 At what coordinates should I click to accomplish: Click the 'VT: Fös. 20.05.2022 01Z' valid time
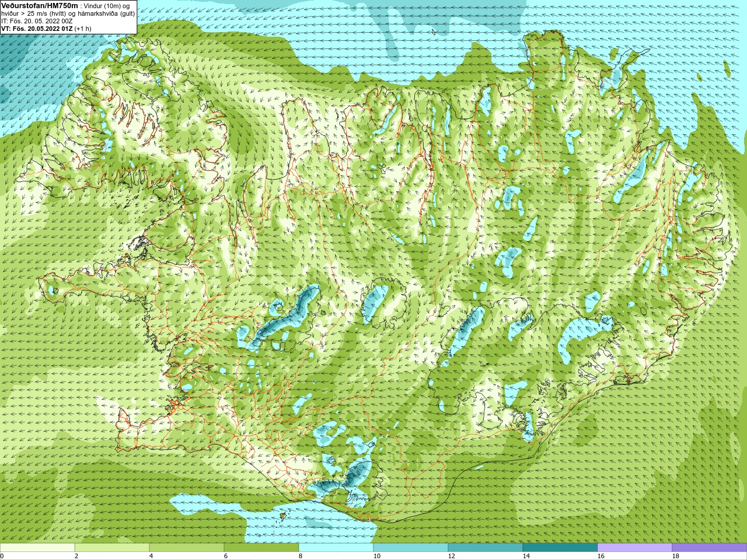click(37, 29)
